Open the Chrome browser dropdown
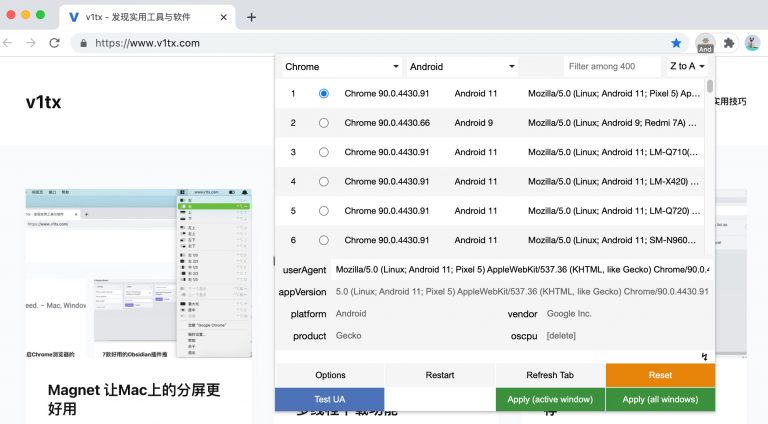The image size is (768, 424). [x=341, y=67]
